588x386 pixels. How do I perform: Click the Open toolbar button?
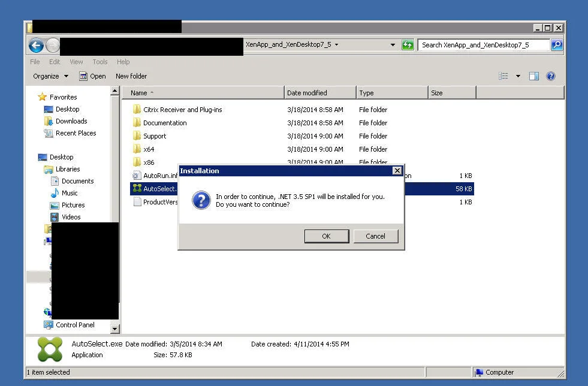[x=93, y=76]
